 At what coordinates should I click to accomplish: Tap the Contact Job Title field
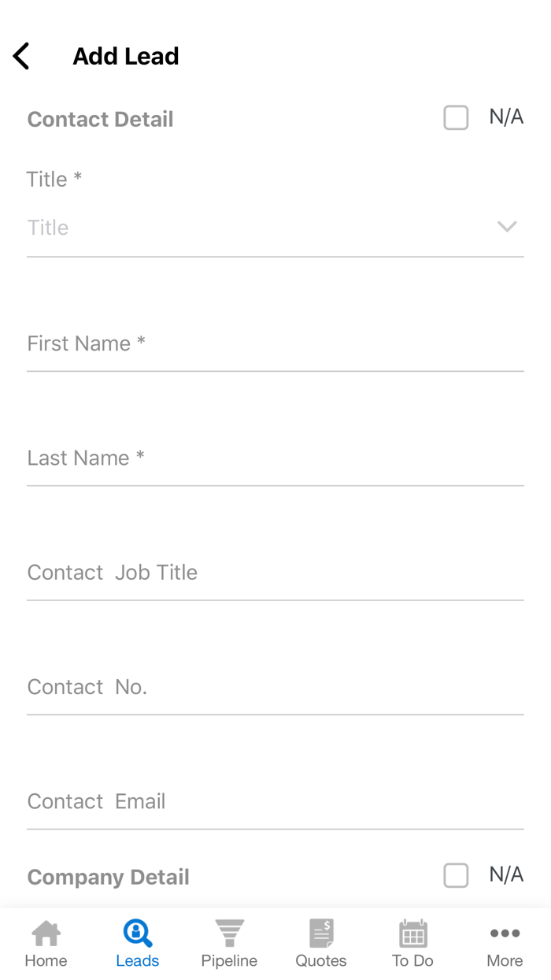236,572
